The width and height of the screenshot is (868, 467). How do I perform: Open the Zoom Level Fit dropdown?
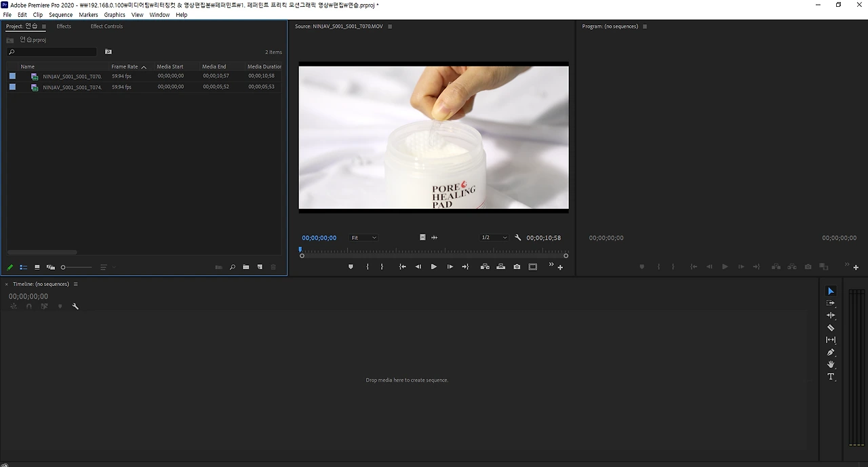363,238
